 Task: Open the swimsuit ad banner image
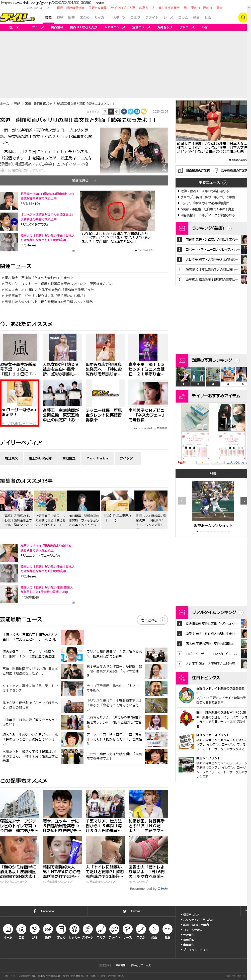pyautogui.click(x=211, y=120)
